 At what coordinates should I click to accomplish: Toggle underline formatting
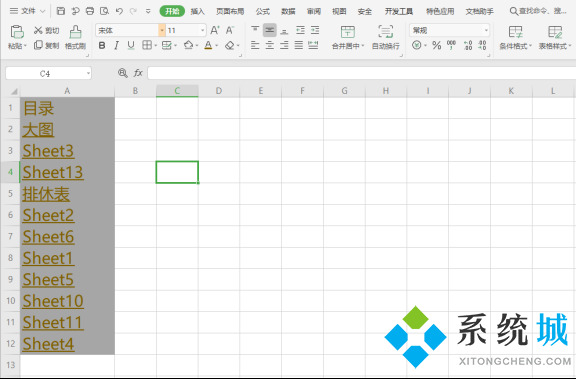click(x=131, y=46)
